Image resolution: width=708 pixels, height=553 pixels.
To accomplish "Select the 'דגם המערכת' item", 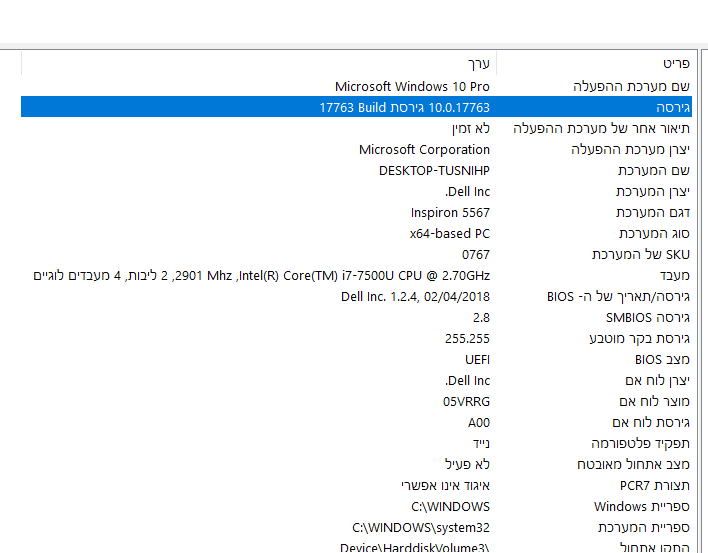I will pos(653,213).
